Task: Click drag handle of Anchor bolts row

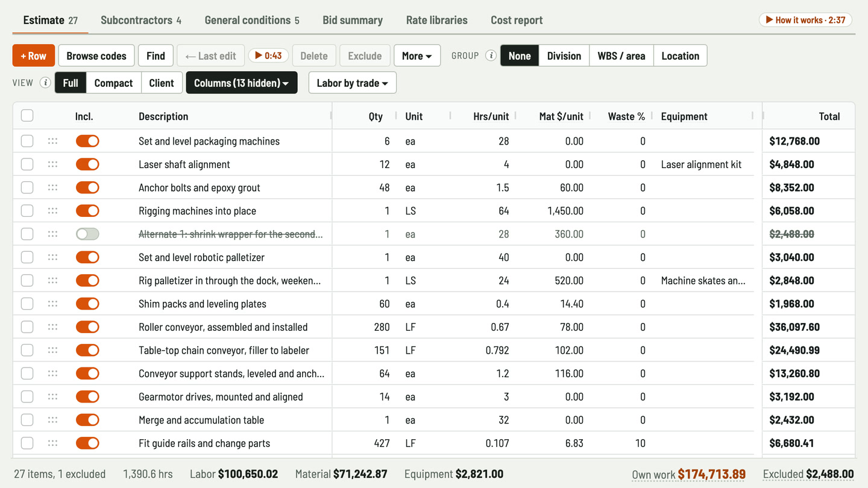Action: pos(52,187)
